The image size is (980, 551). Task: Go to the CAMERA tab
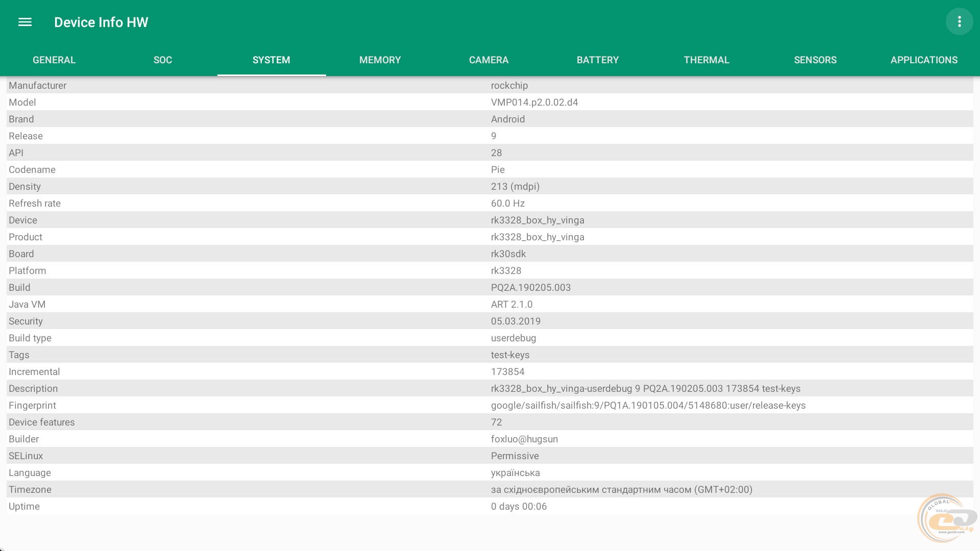coord(488,60)
